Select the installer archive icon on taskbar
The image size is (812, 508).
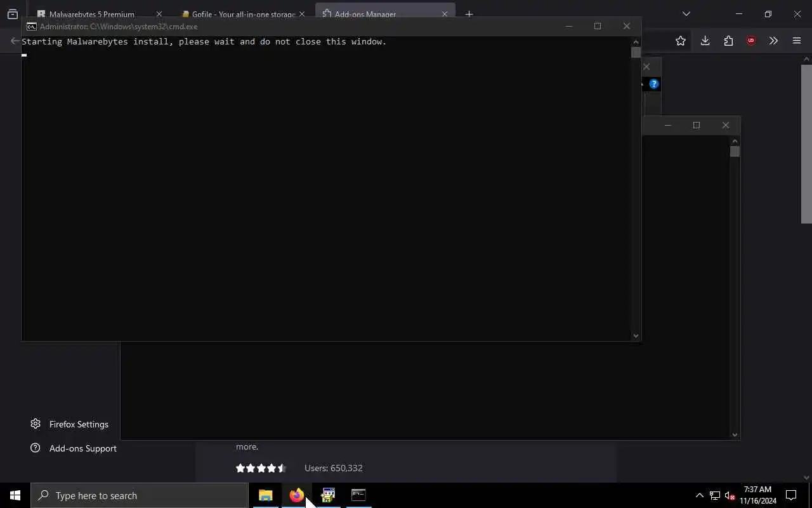[x=327, y=495]
